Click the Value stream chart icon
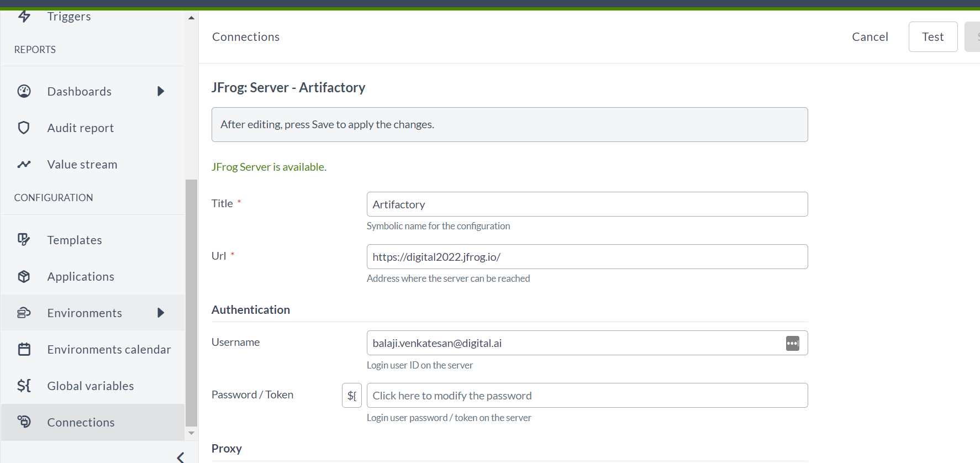980x463 pixels. pos(24,164)
